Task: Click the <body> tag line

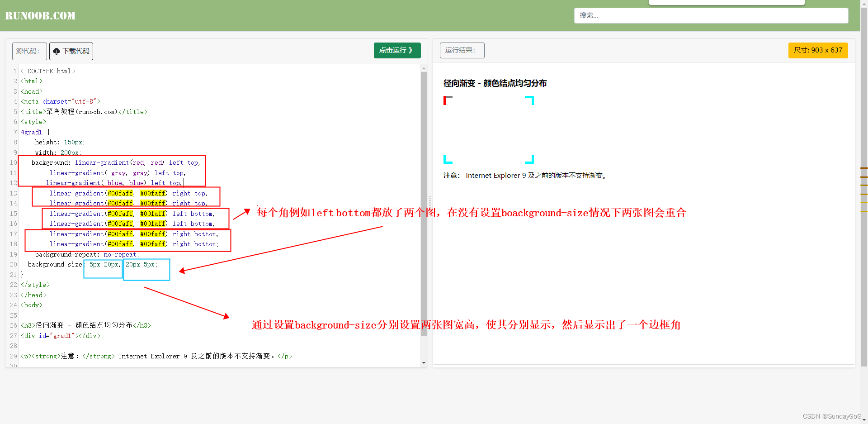Action: [x=32, y=305]
